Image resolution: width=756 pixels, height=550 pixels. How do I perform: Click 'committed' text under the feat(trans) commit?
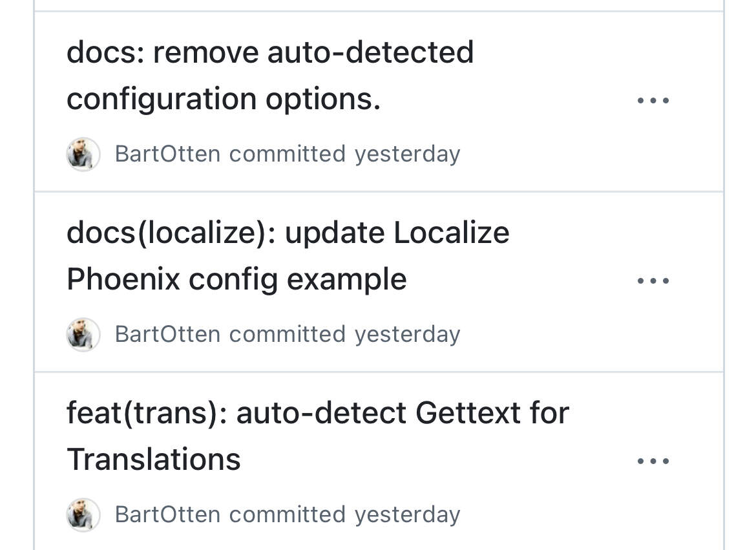288,515
